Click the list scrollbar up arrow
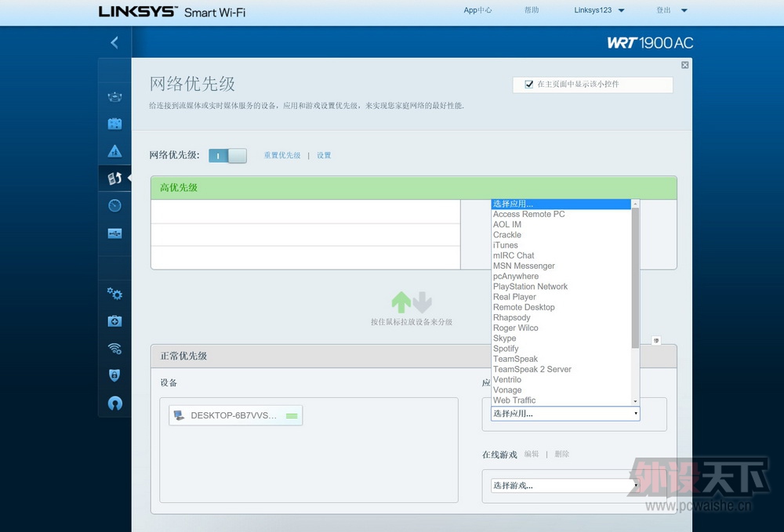The height and width of the screenshot is (532, 784). coord(635,203)
